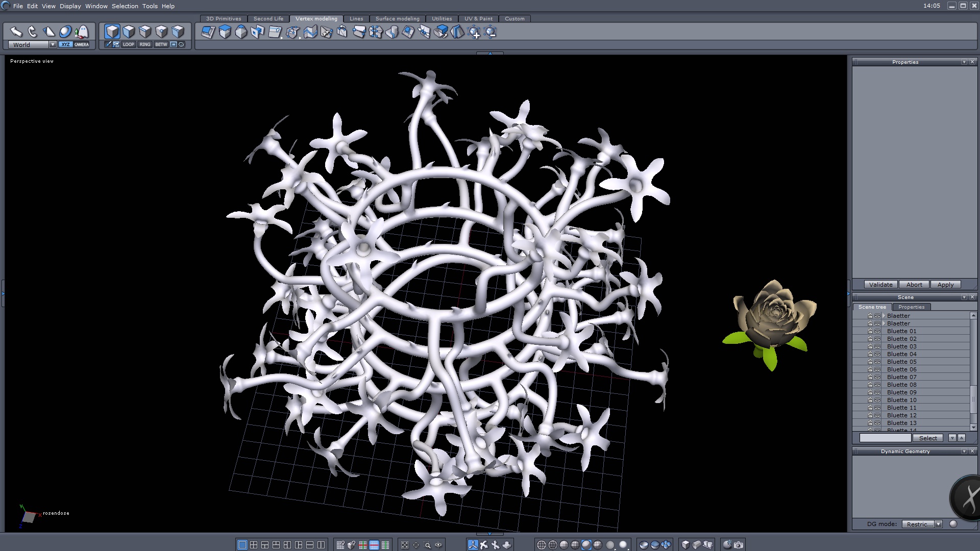Viewport: 980px width, 551px height.
Task: Click the Validate button
Action: (880, 285)
